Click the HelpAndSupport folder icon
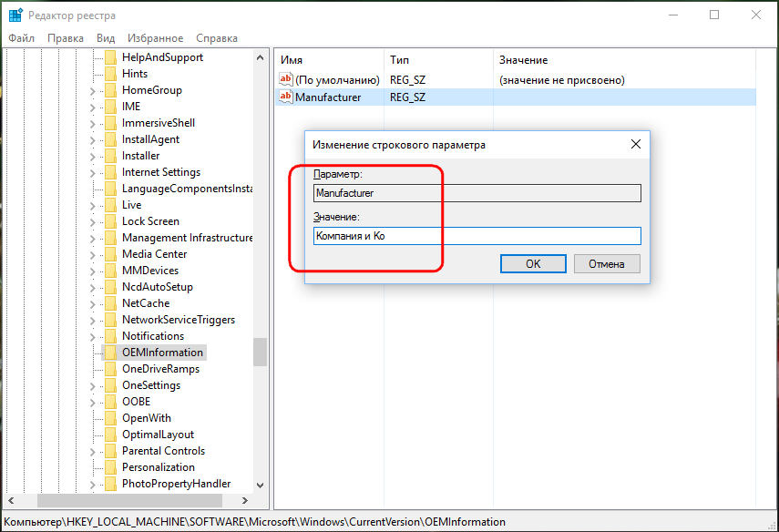The image size is (779, 532). pos(111,57)
